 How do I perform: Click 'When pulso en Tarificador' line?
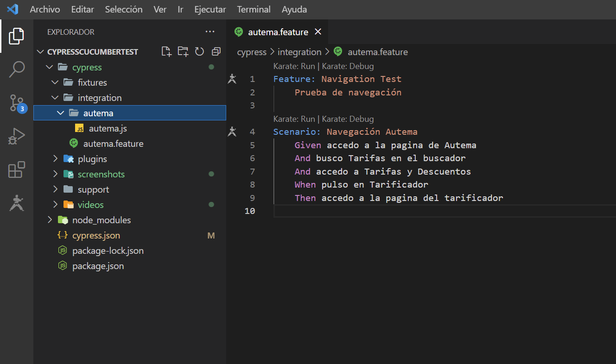[x=362, y=184]
